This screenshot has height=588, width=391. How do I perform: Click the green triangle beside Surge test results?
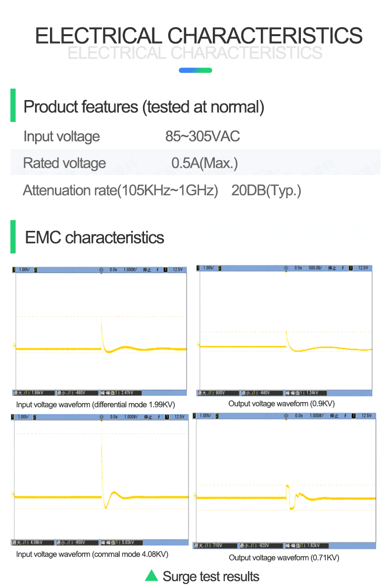tap(152, 576)
